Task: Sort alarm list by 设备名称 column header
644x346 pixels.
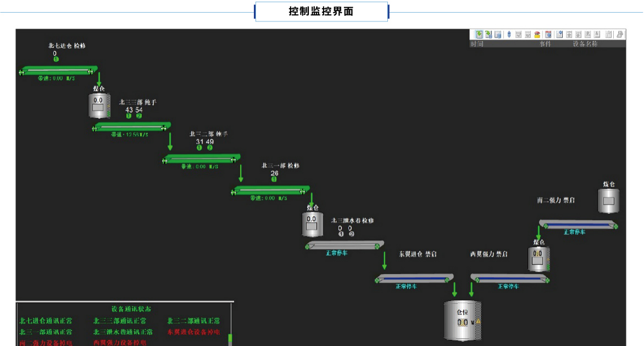Action: [585, 44]
